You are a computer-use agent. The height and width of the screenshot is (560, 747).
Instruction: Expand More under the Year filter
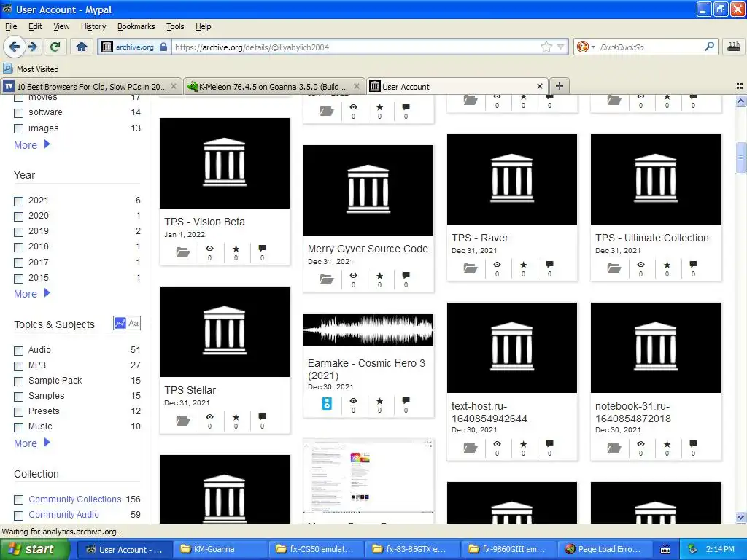(x=32, y=293)
